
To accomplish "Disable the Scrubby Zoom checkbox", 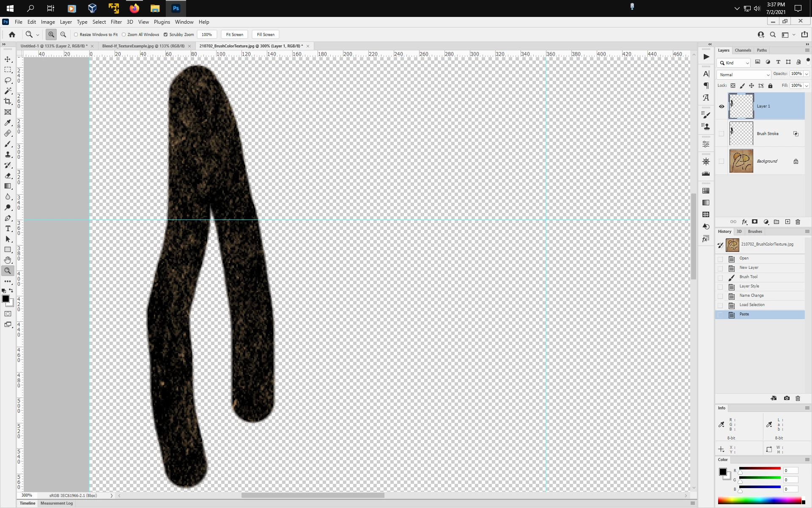I will 166,35.
